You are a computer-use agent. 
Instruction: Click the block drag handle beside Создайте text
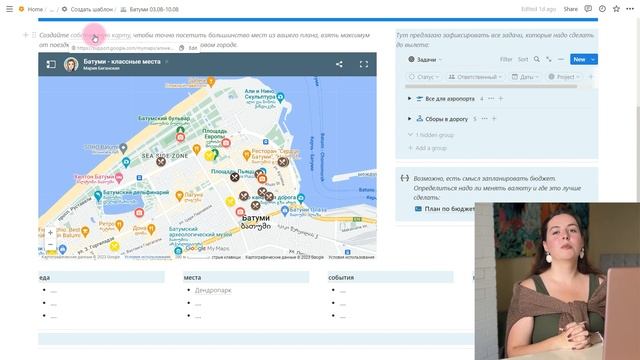pyautogui.click(x=34, y=35)
